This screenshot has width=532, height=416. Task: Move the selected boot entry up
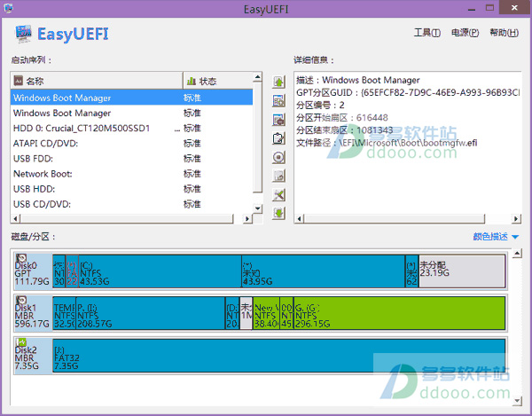pos(278,82)
